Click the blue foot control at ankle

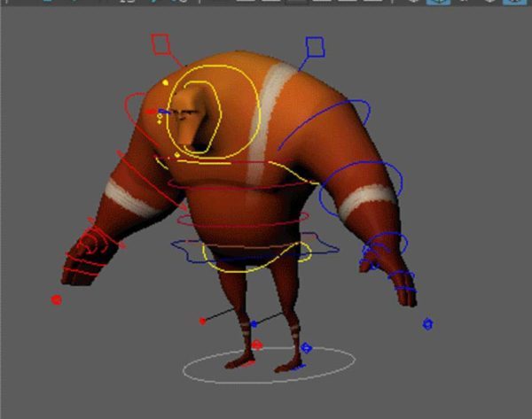pyautogui.click(x=307, y=348)
